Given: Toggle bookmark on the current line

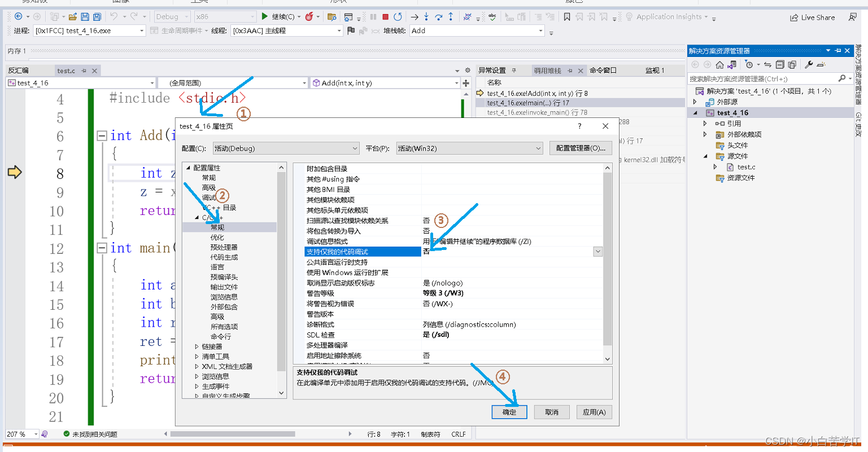Looking at the screenshot, I should [x=567, y=17].
